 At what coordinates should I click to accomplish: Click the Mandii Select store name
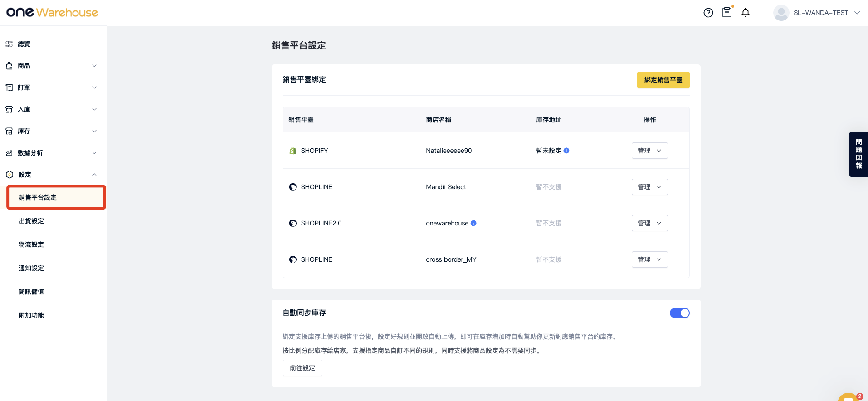(x=446, y=187)
